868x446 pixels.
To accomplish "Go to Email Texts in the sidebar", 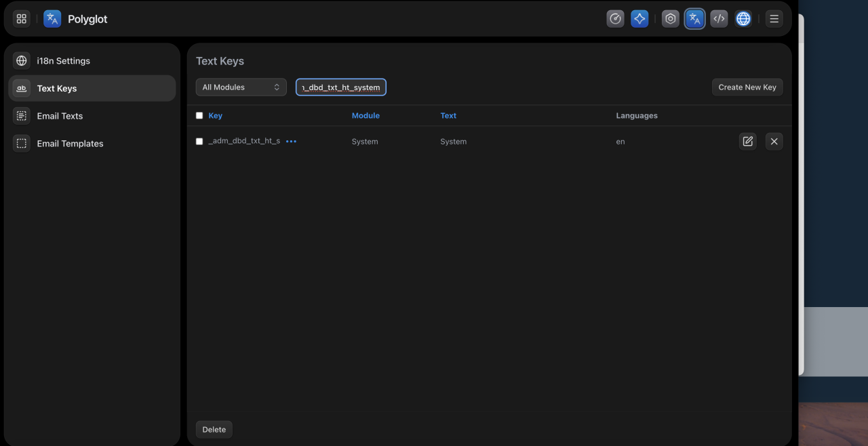I will coord(92,116).
